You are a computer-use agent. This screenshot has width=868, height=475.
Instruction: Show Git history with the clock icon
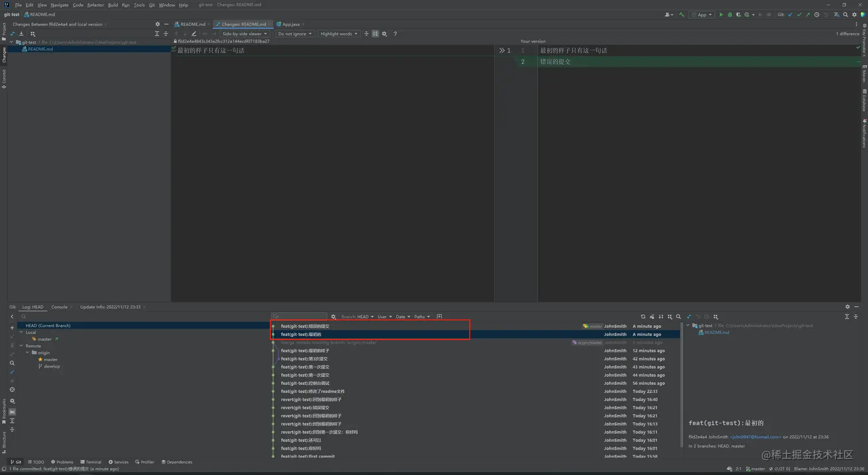(817, 15)
